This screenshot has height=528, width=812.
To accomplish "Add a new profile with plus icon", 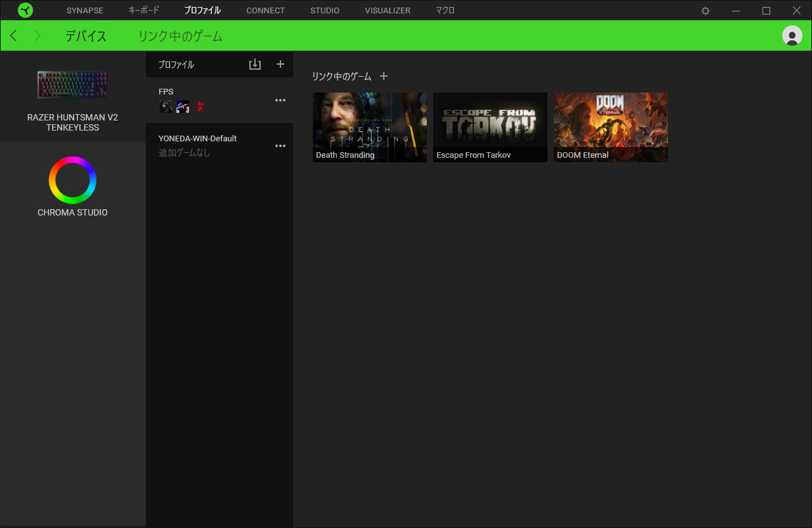I will [280, 65].
